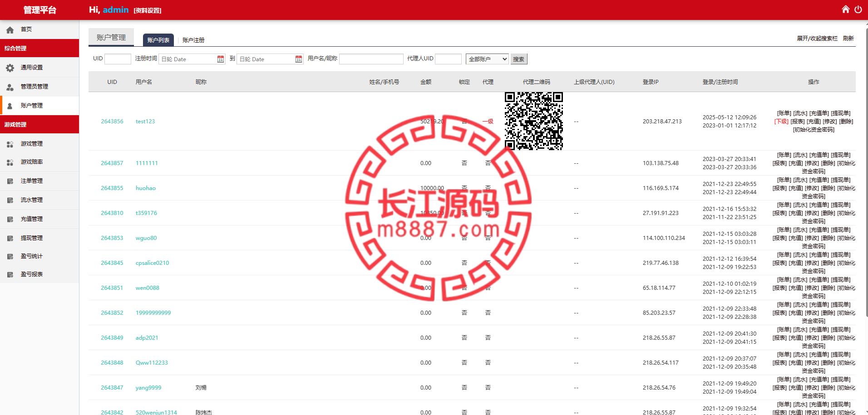Screen dimensions: 868x415
Task: Switch to the 账户列表 tab
Action: point(158,40)
